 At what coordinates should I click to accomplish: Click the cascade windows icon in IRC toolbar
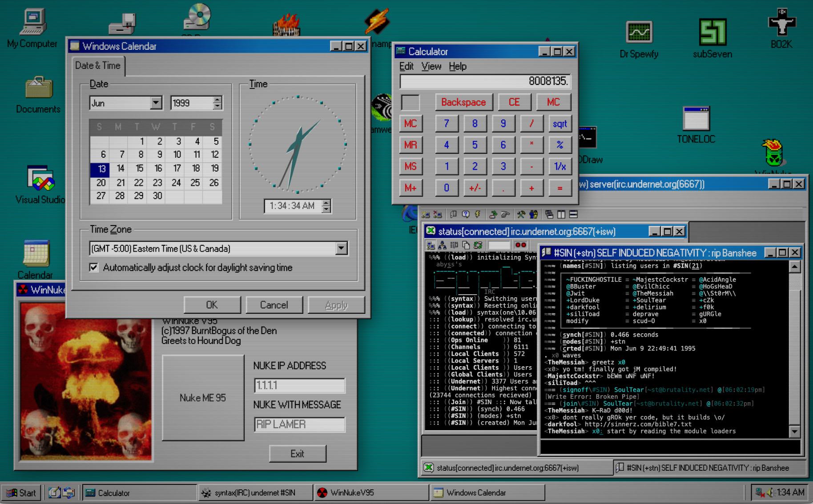[549, 215]
